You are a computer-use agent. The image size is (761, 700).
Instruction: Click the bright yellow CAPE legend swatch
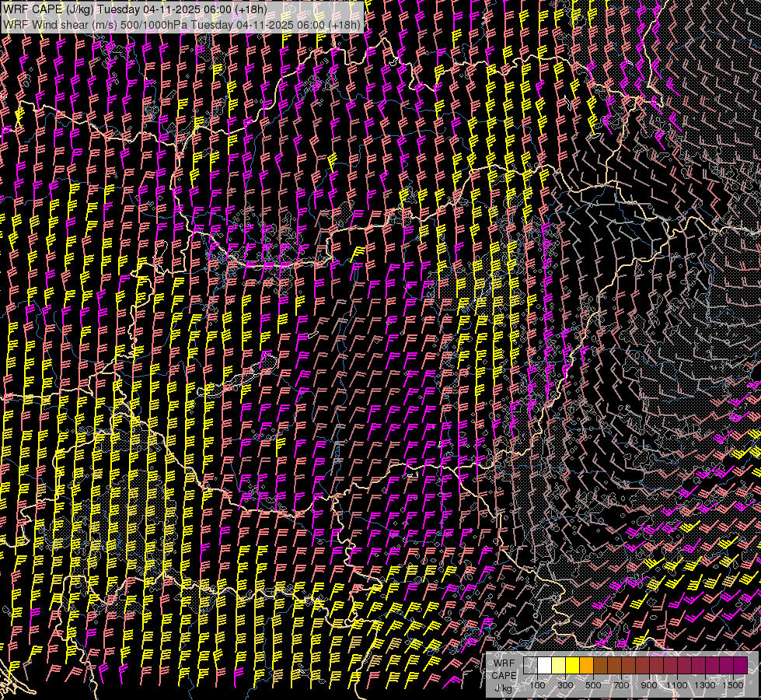click(x=572, y=665)
